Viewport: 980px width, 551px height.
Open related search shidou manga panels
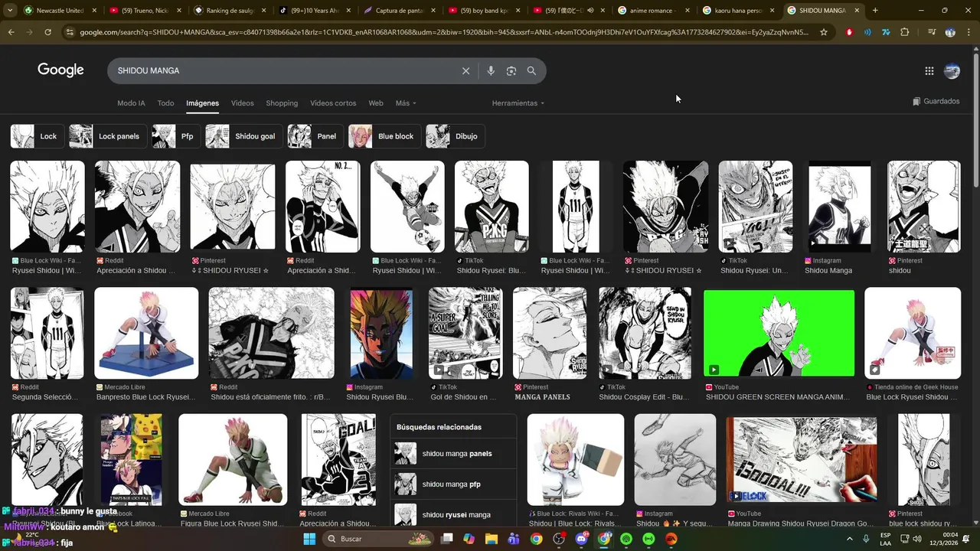(453, 454)
